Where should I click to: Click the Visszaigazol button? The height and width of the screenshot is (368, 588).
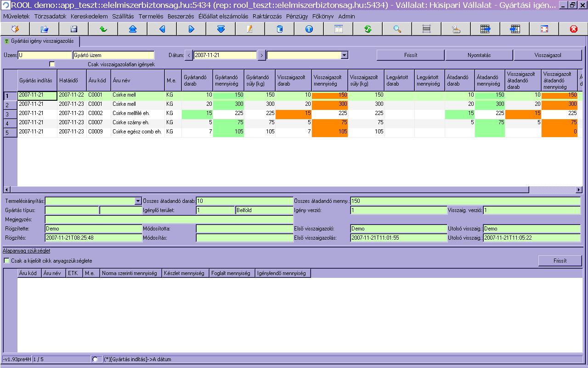click(547, 55)
